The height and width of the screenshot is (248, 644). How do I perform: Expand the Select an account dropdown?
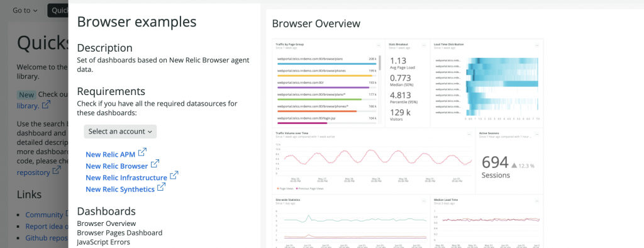120,132
